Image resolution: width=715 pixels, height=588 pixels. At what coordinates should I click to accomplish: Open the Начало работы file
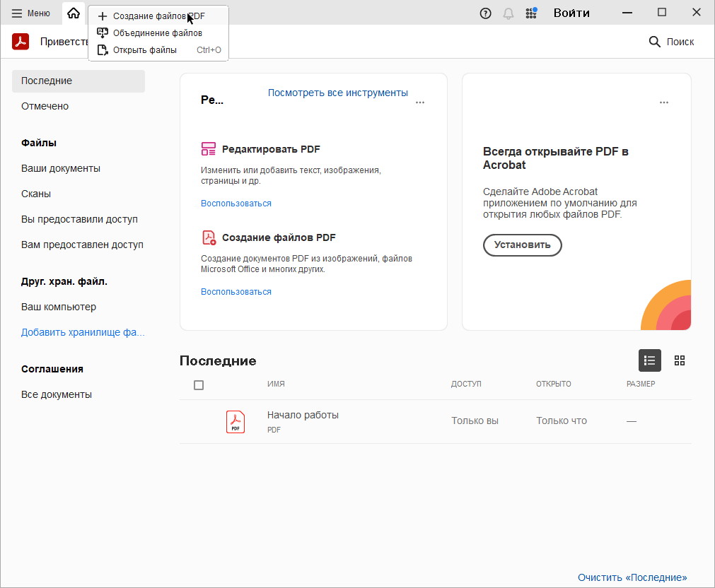point(303,416)
